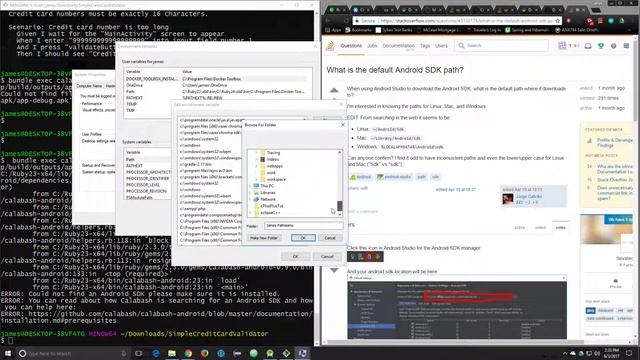
Task: Click OK in Browse For Folder dialog
Action: [303, 238]
